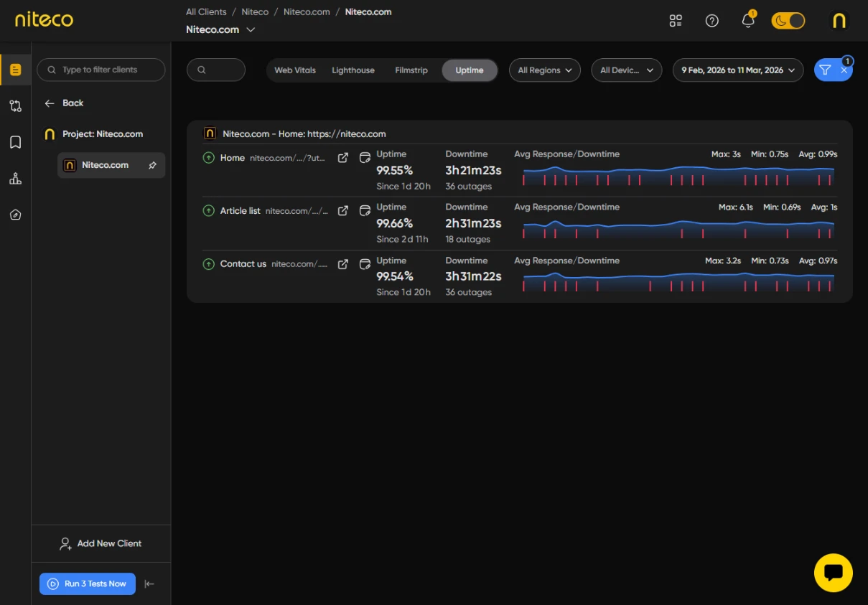Click the 99.55% uptime value
Screen dimensions: 868x605
(395, 170)
